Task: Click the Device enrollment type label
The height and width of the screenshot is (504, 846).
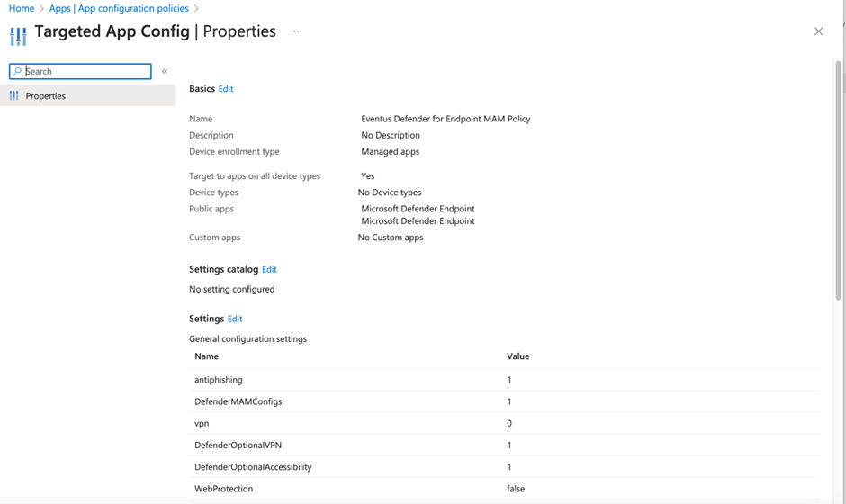Action: tap(234, 151)
